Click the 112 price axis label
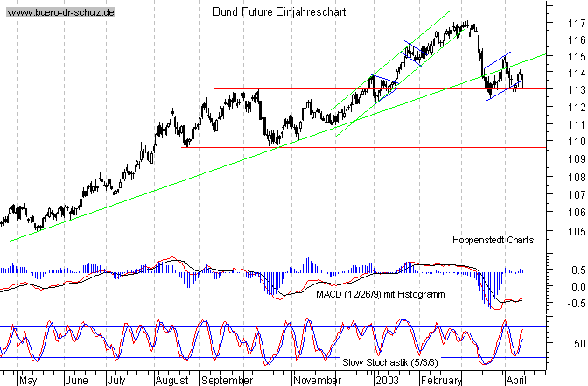The height and width of the screenshot is (386, 588). tap(577, 108)
